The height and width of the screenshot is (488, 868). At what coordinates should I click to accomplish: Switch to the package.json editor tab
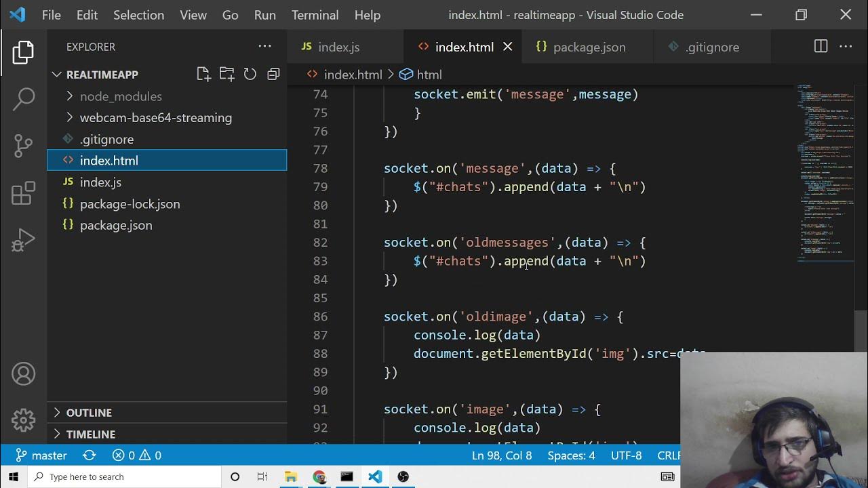coord(589,47)
